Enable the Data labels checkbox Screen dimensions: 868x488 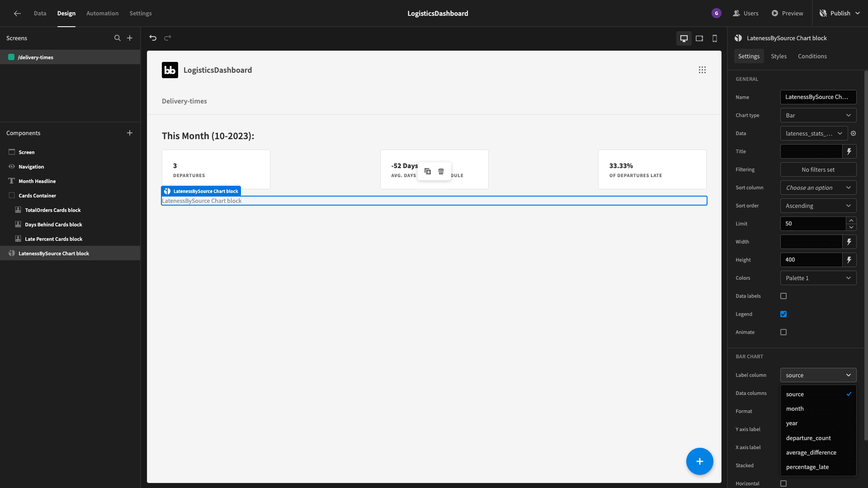pyautogui.click(x=783, y=296)
